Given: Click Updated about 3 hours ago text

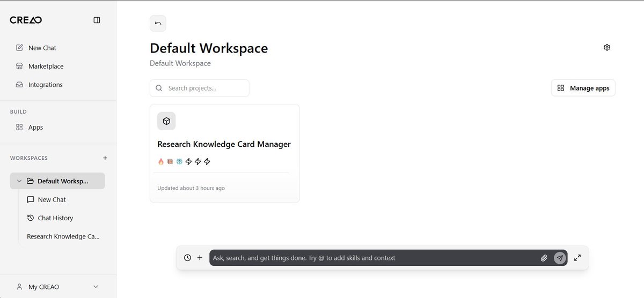Looking at the screenshot, I should click(191, 188).
